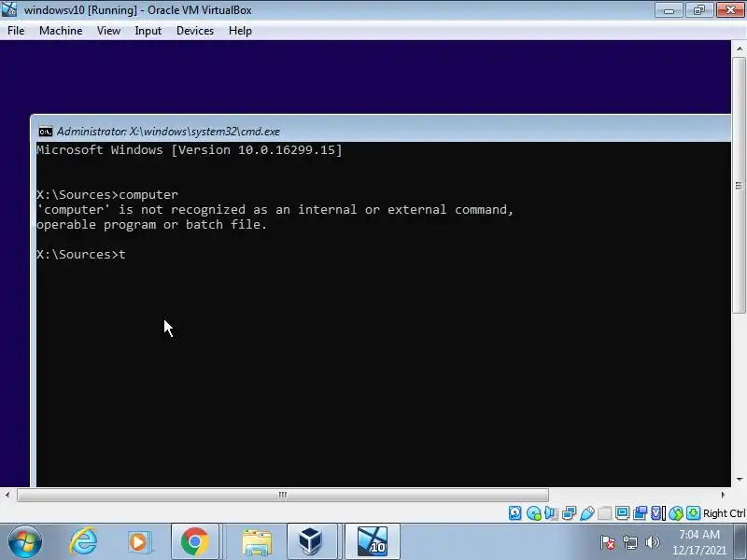Click the hard disk activity status icon
The height and width of the screenshot is (560, 747).
(x=515, y=512)
